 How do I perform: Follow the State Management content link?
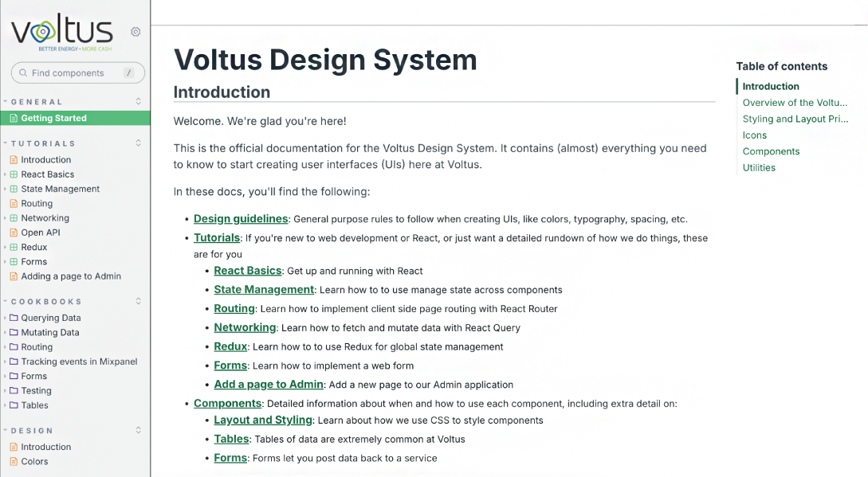(264, 289)
